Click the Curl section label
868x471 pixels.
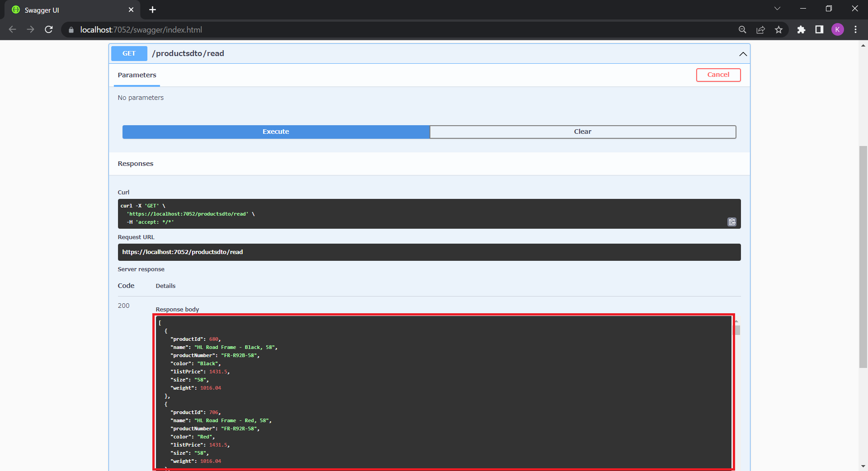pyautogui.click(x=123, y=193)
